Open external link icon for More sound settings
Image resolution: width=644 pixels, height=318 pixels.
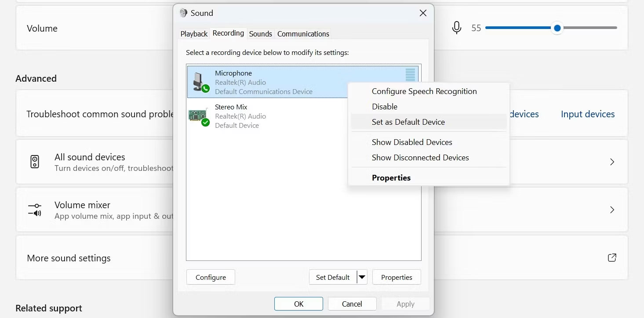click(x=612, y=258)
